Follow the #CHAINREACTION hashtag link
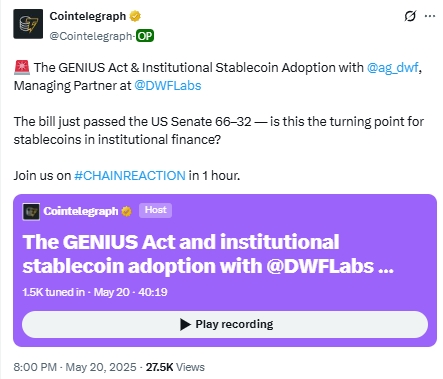 click(130, 175)
